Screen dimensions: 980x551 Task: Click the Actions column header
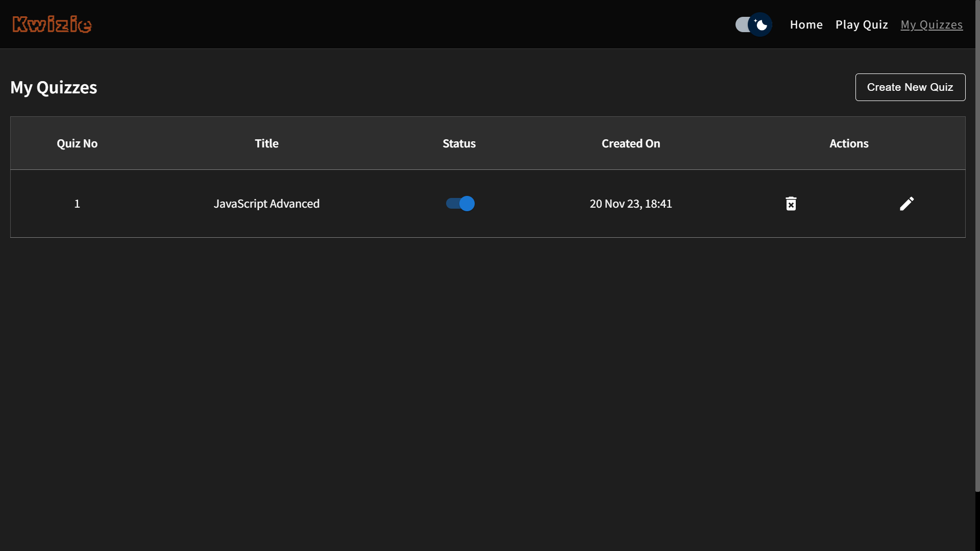(848, 143)
